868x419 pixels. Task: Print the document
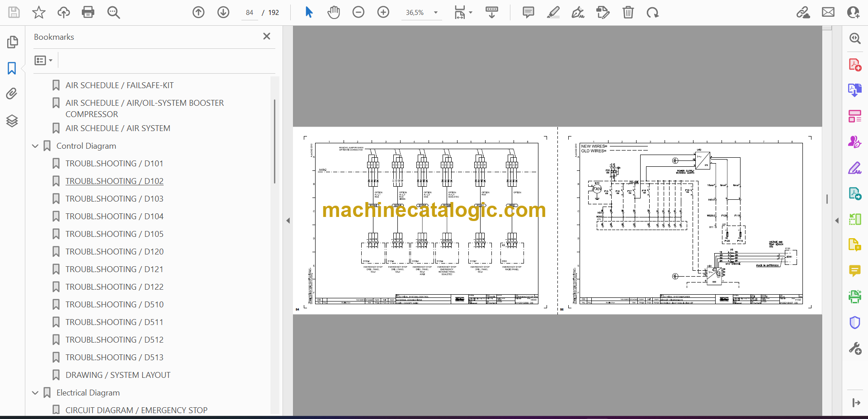(x=88, y=12)
